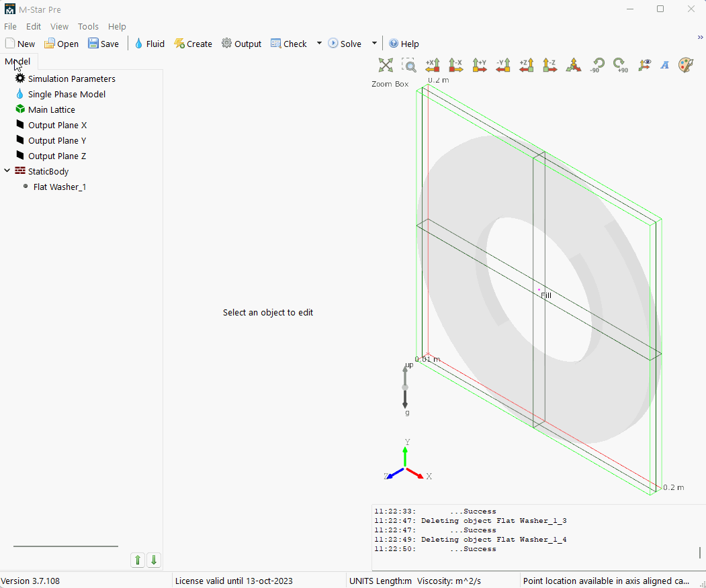The image size is (706, 588).
Task: Click the font annotation icon
Action: pyautogui.click(x=664, y=64)
